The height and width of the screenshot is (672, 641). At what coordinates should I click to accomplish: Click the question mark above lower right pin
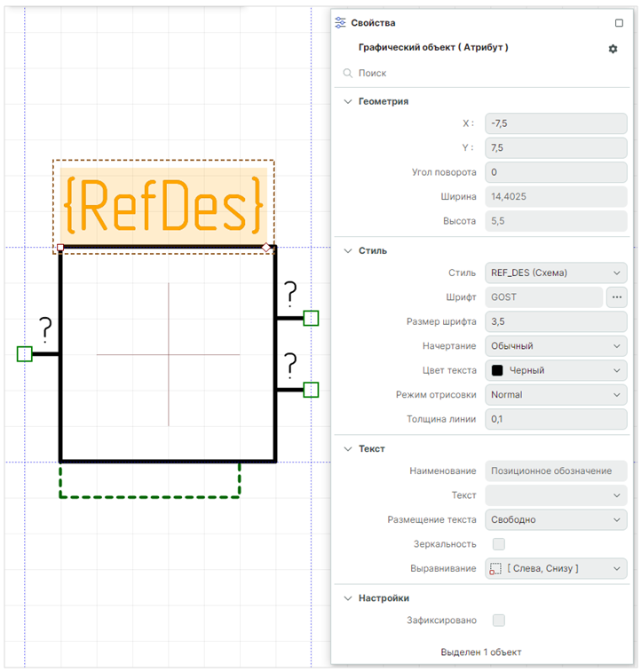tap(290, 365)
